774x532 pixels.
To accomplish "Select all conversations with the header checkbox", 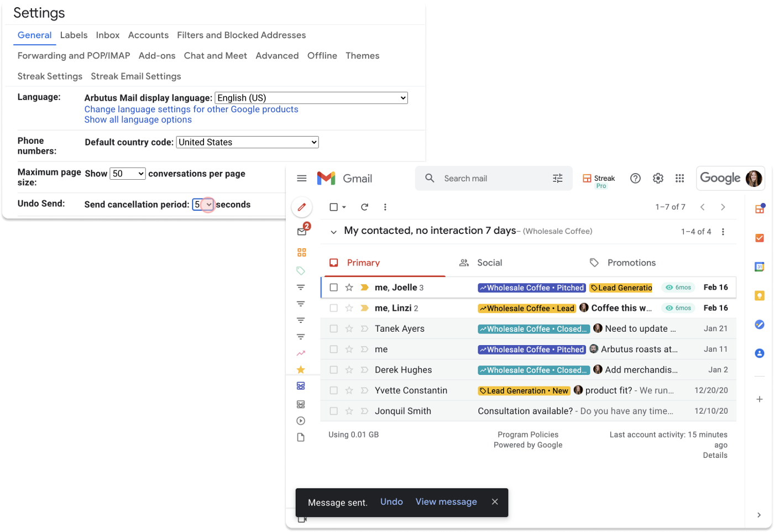I will tap(333, 207).
